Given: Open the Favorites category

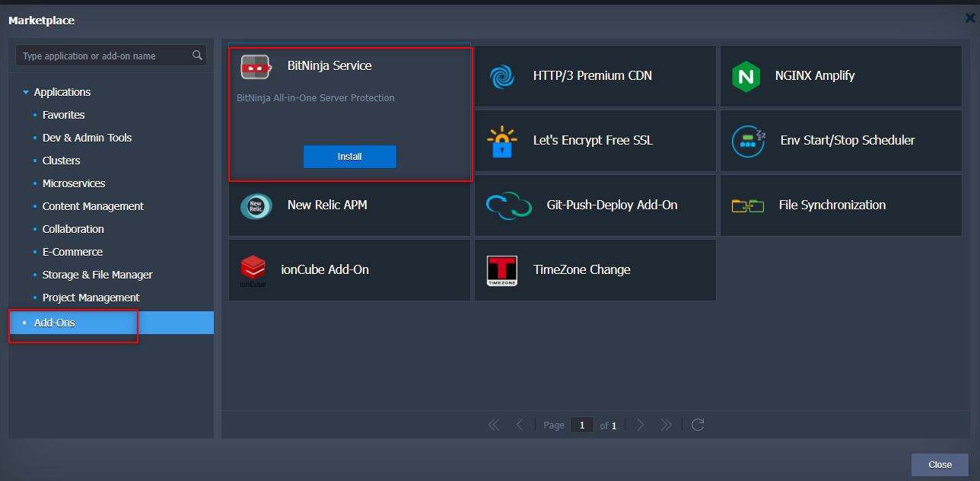Looking at the screenshot, I should click(x=63, y=115).
